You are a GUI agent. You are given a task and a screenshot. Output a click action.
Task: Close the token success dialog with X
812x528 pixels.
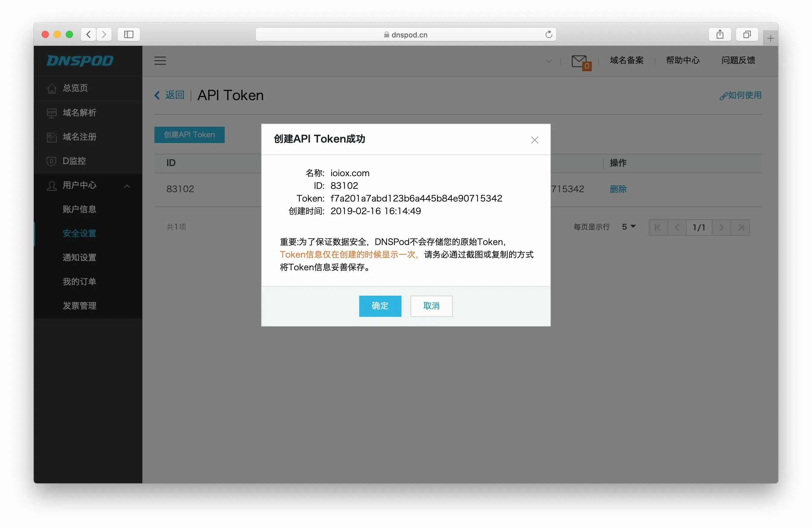tap(534, 140)
